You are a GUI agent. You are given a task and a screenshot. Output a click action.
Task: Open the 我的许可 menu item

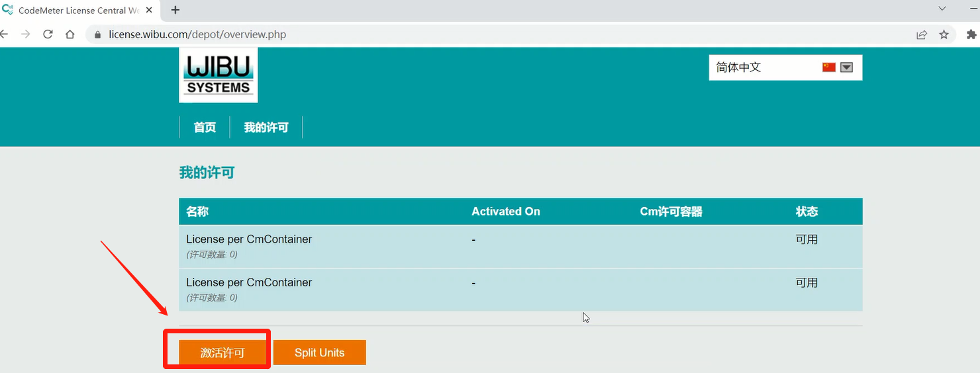click(266, 128)
